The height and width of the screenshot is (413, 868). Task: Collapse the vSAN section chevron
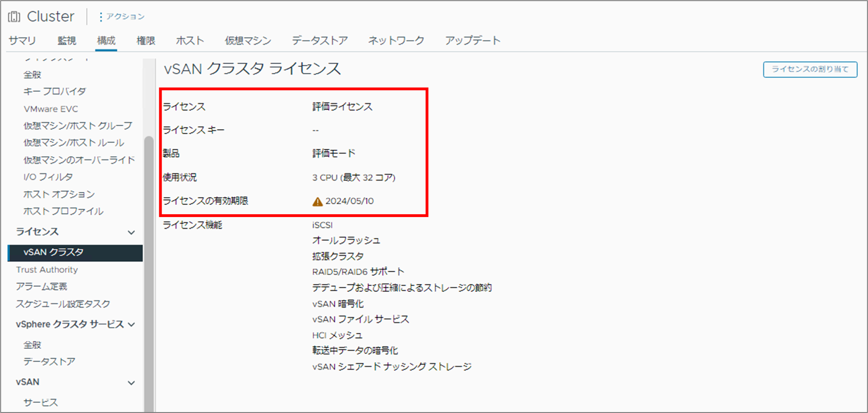tap(131, 383)
